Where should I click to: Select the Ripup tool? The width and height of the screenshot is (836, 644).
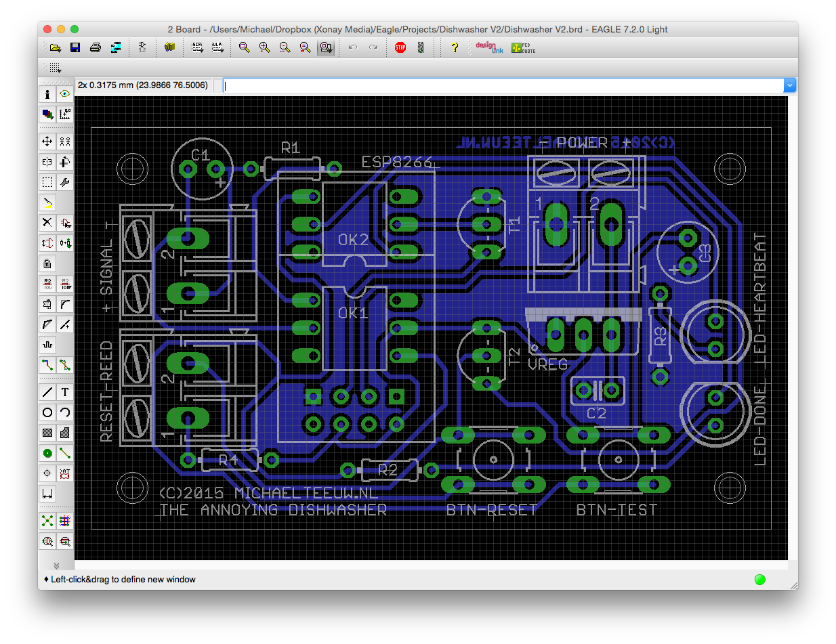point(65,365)
